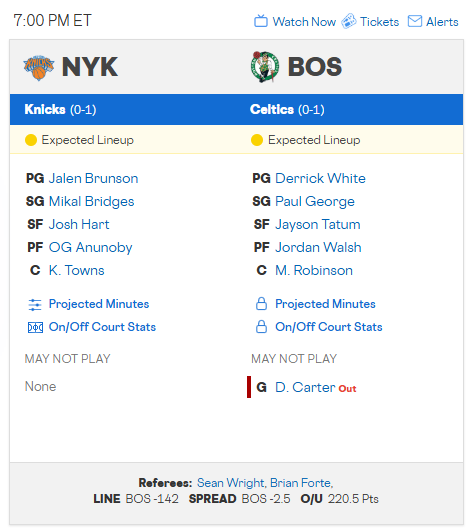Open the Tickets link
The image size is (473, 532).
(x=379, y=22)
